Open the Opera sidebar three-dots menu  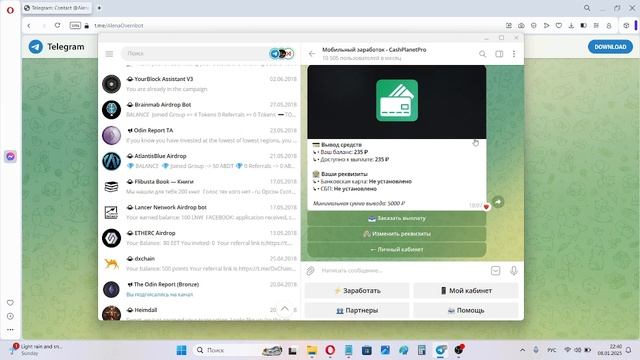point(11,329)
